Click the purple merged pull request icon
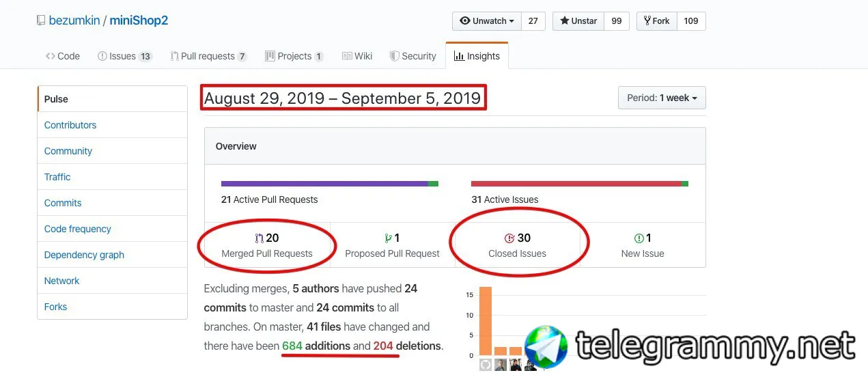 pyautogui.click(x=259, y=238)
